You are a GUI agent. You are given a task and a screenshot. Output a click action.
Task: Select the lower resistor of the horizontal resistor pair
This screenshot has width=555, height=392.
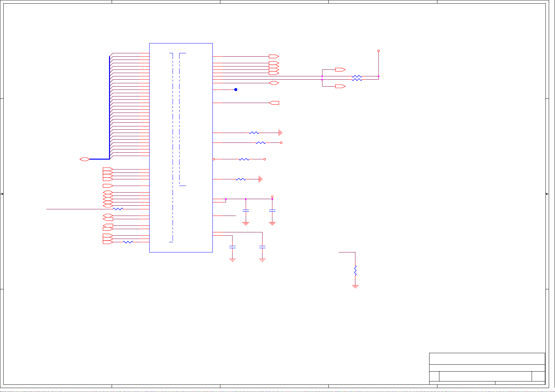pos(357,80)
